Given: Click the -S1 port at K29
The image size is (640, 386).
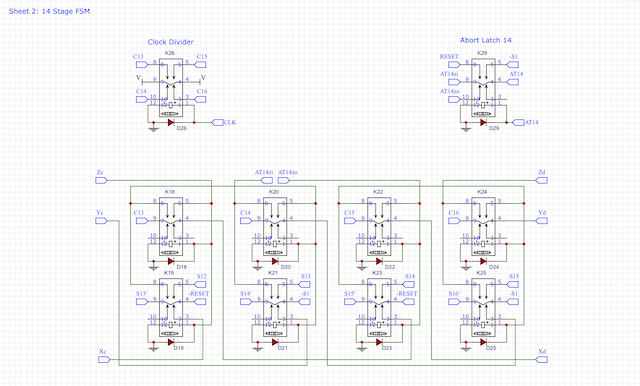Looking at the screenshot, I should (x=513, y=64).
